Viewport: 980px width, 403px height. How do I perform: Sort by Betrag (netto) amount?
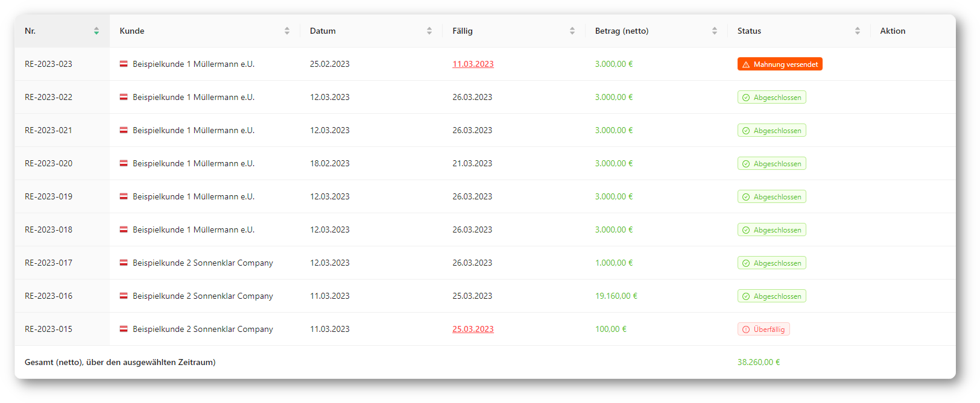coord(714,31)
